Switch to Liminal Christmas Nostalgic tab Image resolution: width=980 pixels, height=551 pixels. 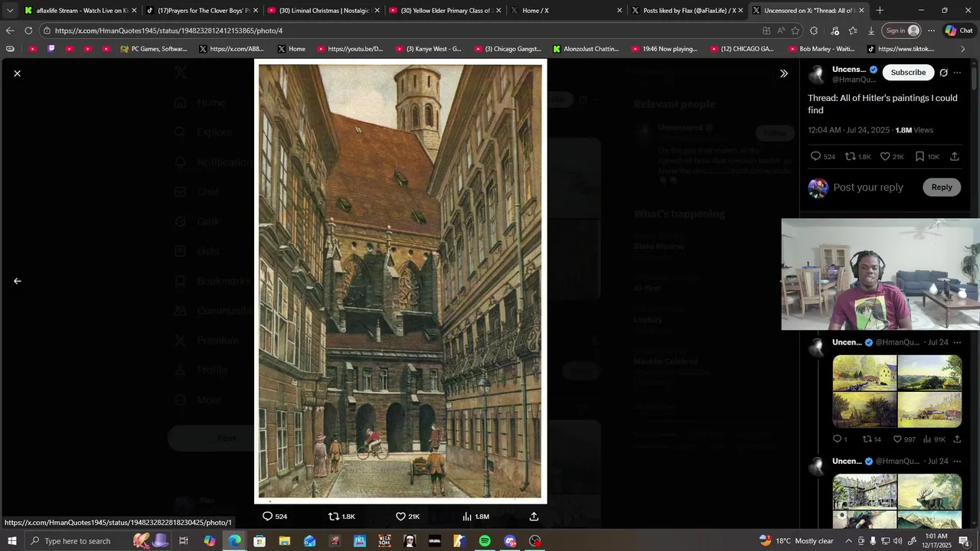point(323,11)
